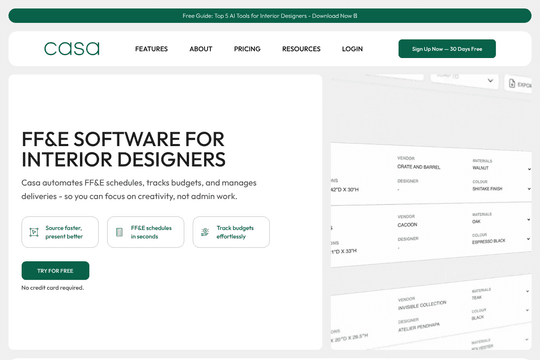Expand the Teak materials dropdown

pyautogui.click(x=527, y=291)
